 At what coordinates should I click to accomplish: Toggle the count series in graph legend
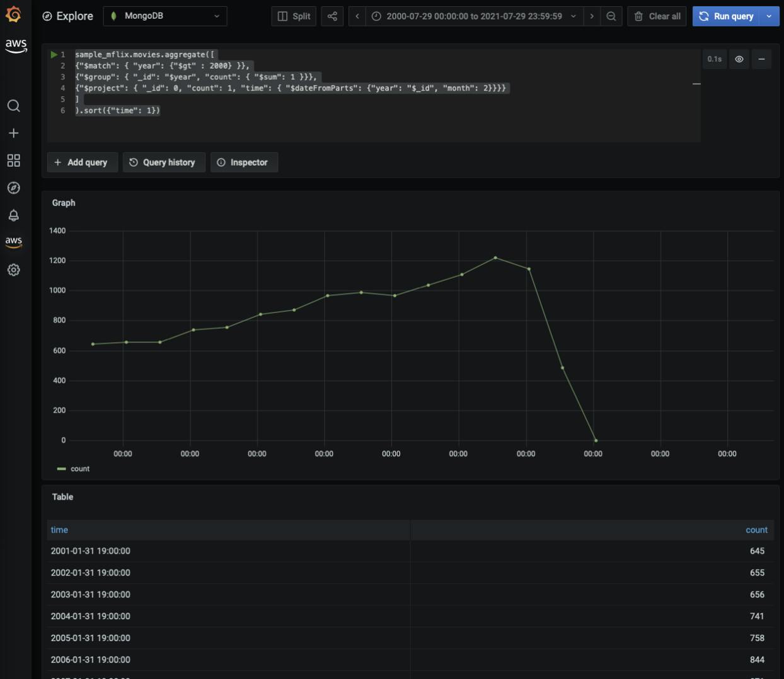[x=79, y=469]
